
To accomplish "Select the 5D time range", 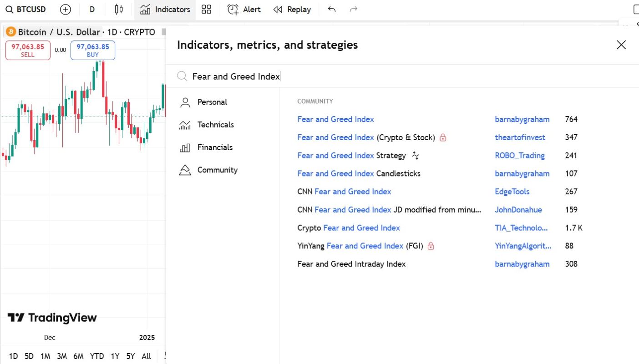I will click(x=29, y=356).
